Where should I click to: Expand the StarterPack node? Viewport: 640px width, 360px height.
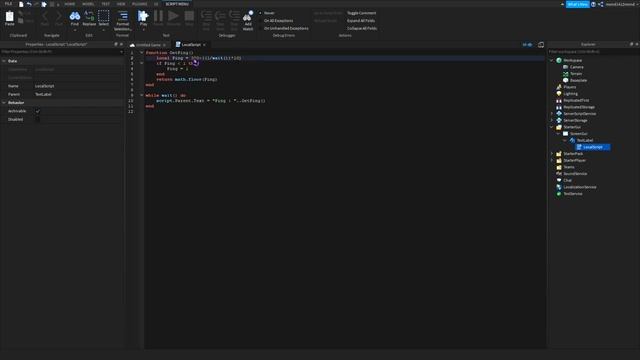click(x=552, y=154)
